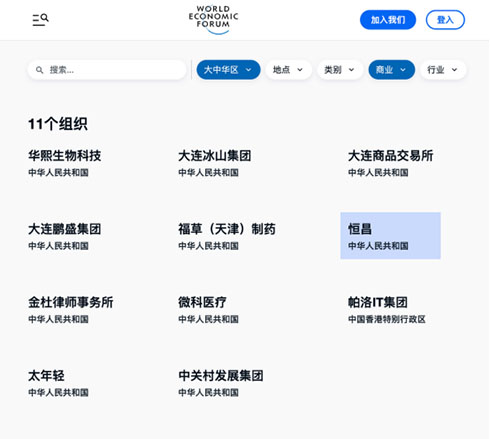The image size is (490, 439).
Task: Click the 登入 login button
Action: pos(445,20)
